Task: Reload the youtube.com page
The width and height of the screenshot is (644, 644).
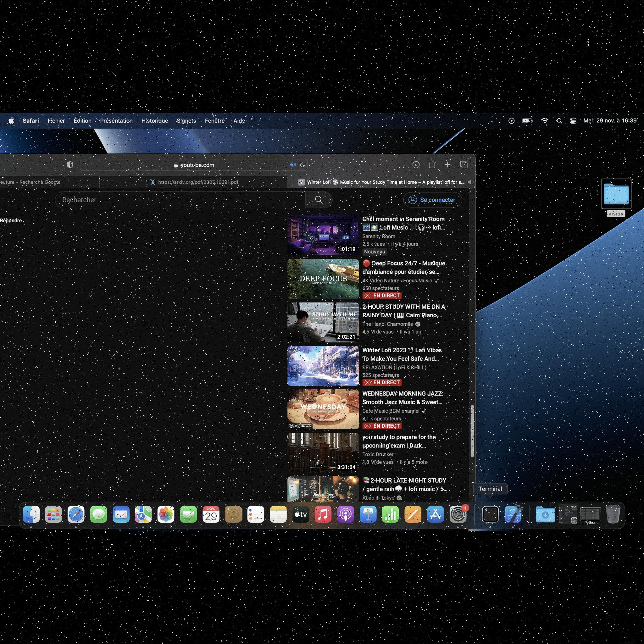Action: [302, 165]
